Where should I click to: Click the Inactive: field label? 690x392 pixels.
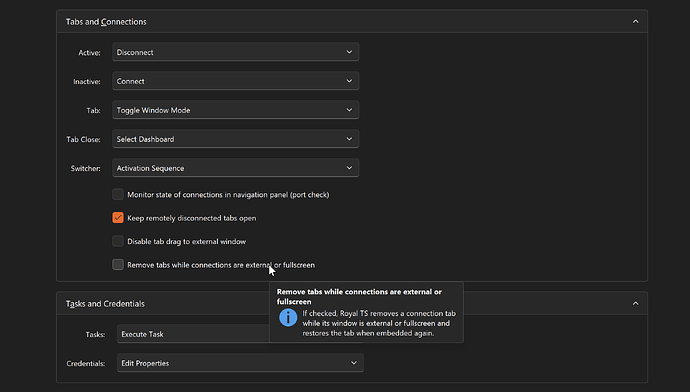pyautogui.click(x=87, y=81)
